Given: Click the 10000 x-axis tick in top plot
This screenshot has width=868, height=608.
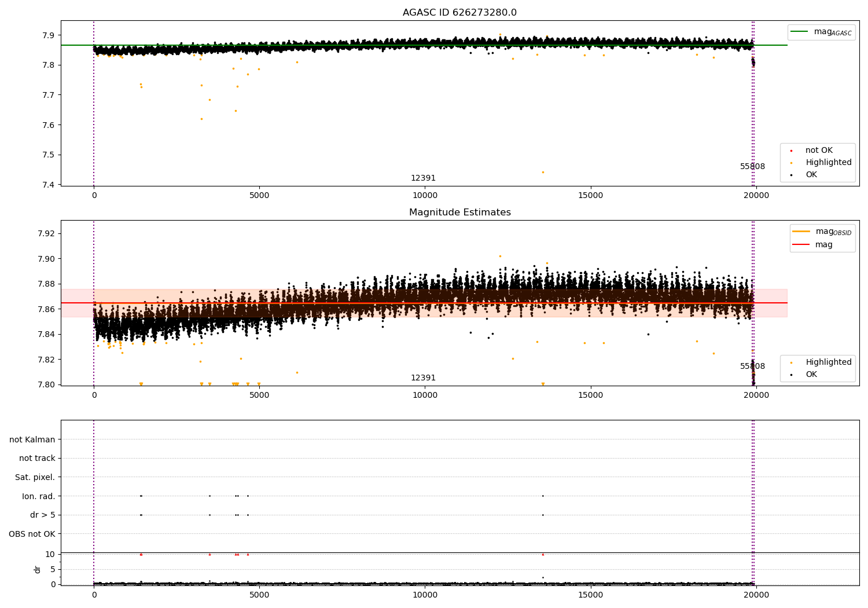Looking at the screenshot, I should [425, 196].
